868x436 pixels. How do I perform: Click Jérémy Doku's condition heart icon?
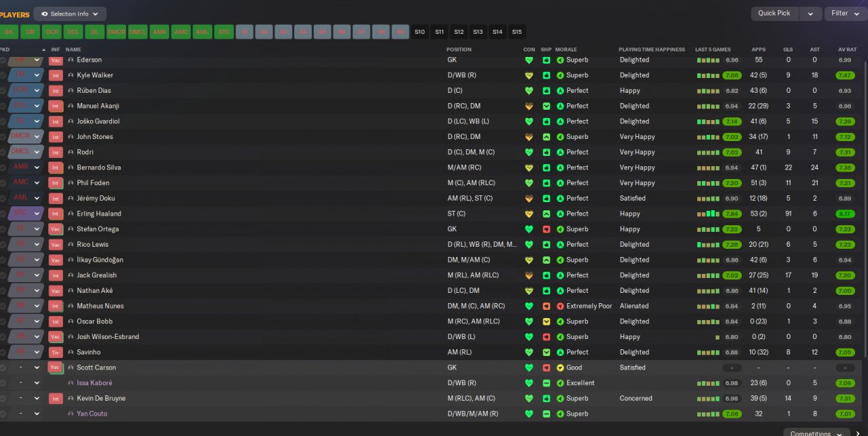529,198
